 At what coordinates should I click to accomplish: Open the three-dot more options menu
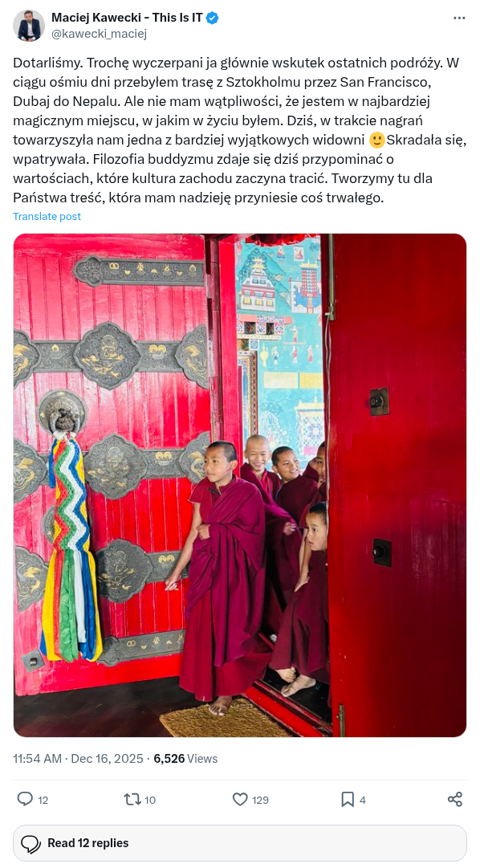click(x=459, y=18)
